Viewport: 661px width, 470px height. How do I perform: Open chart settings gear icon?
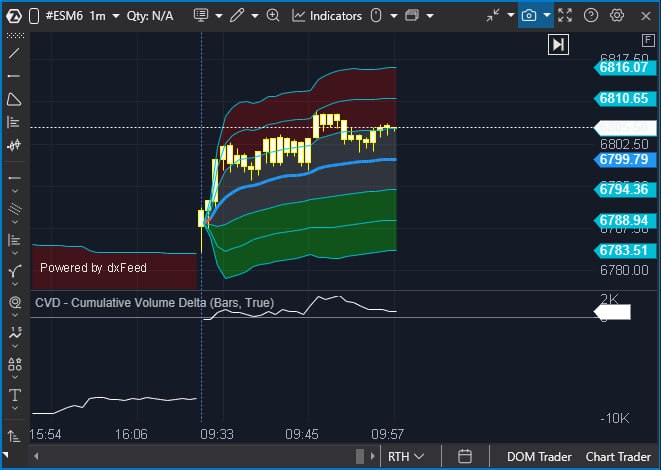pyautogui.click(x=617, y=16)
